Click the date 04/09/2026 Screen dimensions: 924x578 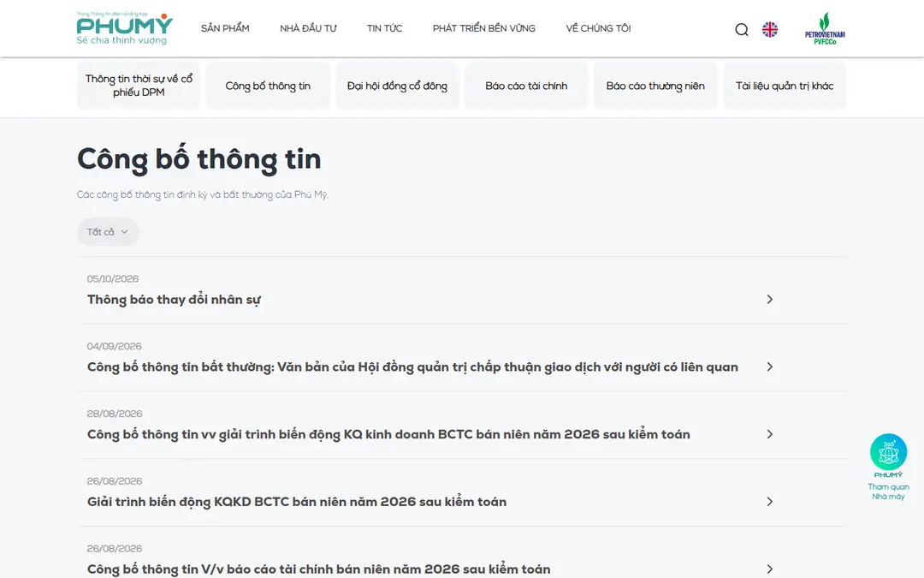115,346
